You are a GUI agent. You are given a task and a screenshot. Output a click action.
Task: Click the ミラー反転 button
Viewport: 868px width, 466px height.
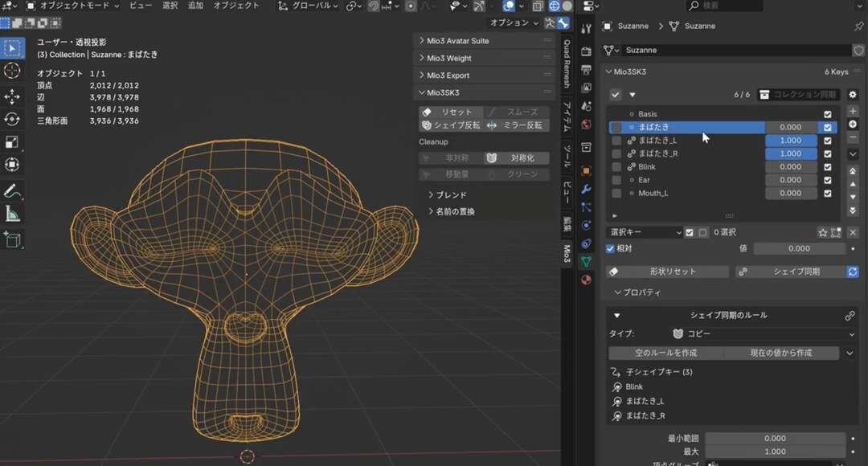pos(517,125)
